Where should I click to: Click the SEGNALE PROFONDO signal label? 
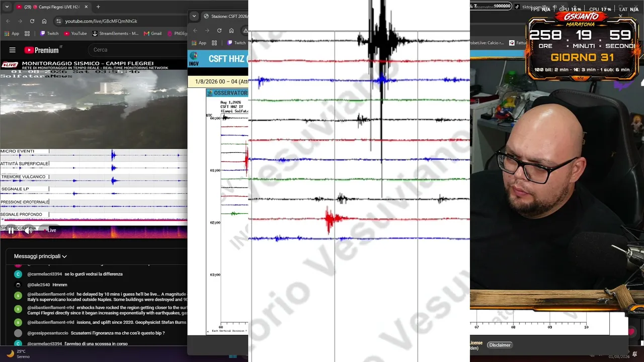(x=21, y=215)
